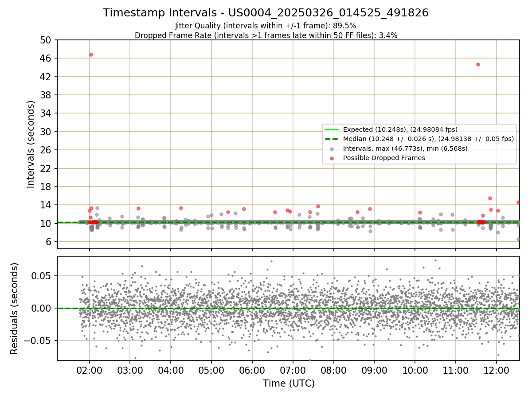Click the "Intervals (seconds)" y-axis label
Screen dimensions: 532x399
coord(31,144)
